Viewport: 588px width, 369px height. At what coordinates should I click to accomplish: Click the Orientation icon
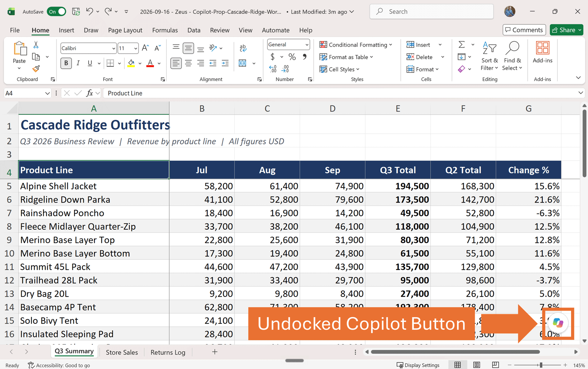pyautogui.click(x=213, y=48)
